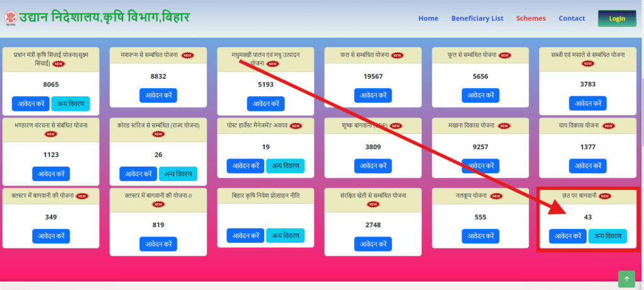Click the NEW badge beside नलकूप योजना
This screenshot has width=644, height=290.
click(x=496, y=196)
